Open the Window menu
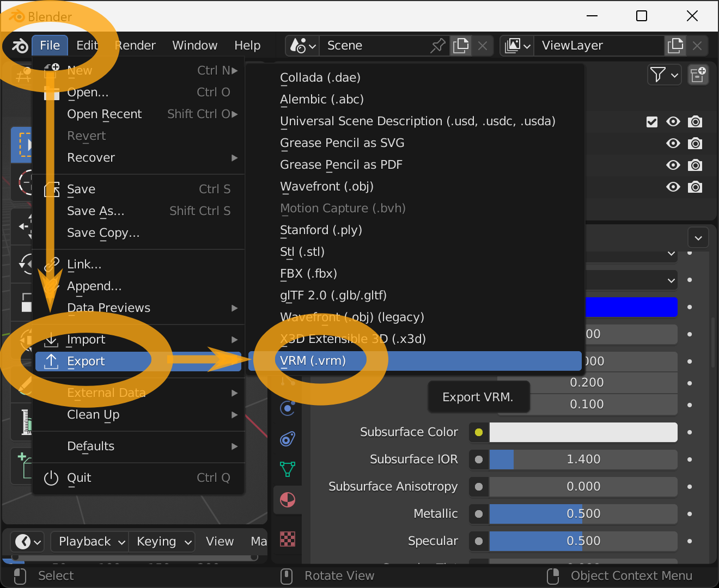This screenshot has height=588, width=719. pyautogui.click(x=194, y=46)
